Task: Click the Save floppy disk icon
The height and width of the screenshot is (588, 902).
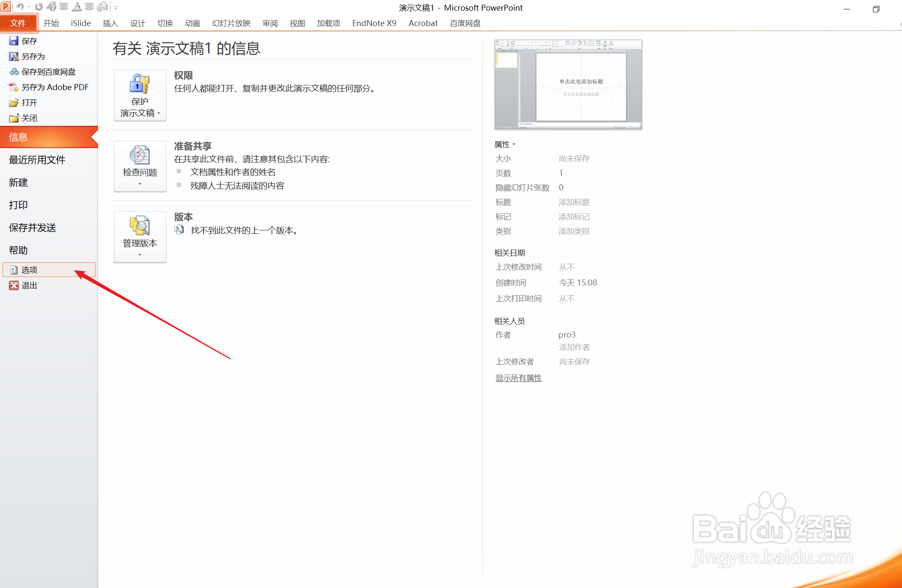Action: coord(14,41)
